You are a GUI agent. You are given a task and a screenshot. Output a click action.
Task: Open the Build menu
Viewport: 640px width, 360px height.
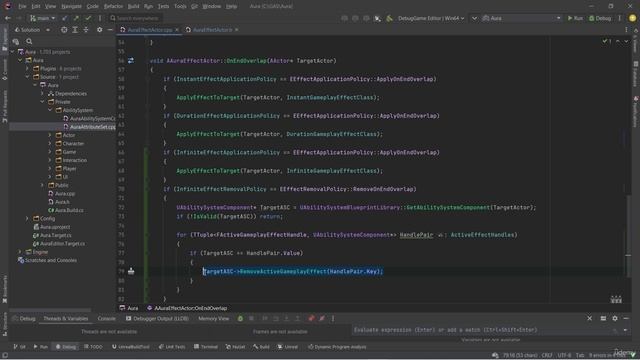(133, 6)
